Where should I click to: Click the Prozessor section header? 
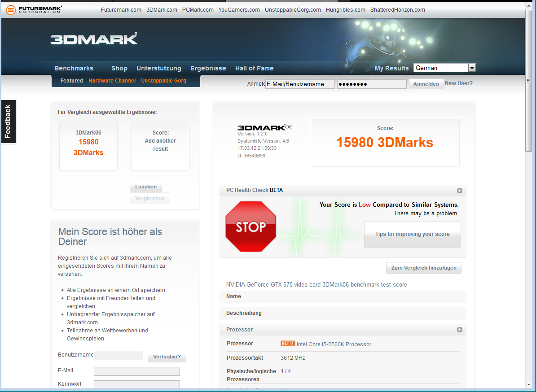[x=343, y=330]
